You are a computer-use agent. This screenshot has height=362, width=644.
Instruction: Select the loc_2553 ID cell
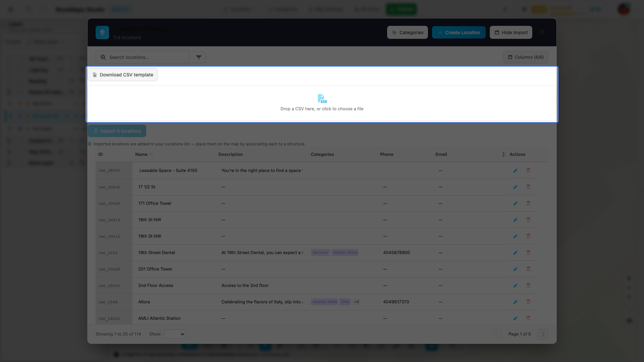[114, 253]
